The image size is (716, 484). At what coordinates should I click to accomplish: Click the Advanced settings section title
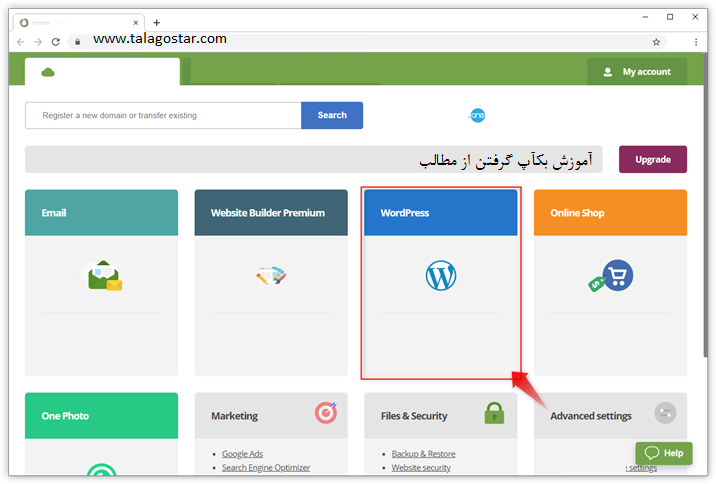(x=591, y=416)
